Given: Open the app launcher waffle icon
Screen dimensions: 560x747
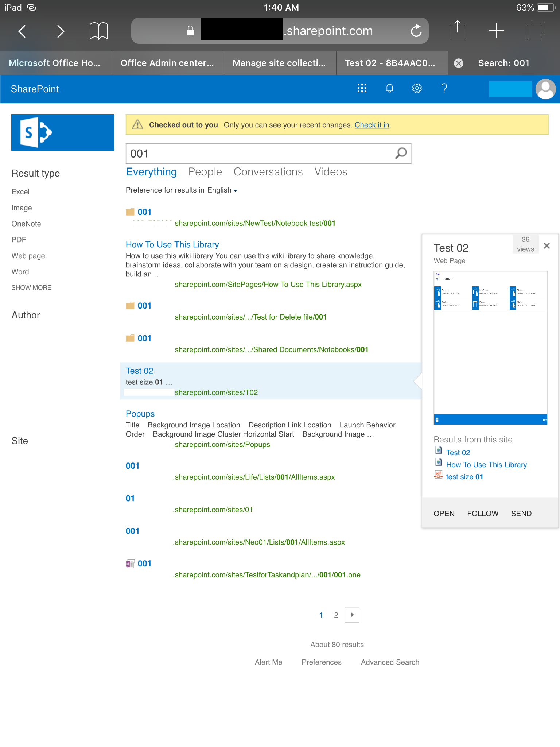Looking at the screenshot, I should (x=362, y=88).
